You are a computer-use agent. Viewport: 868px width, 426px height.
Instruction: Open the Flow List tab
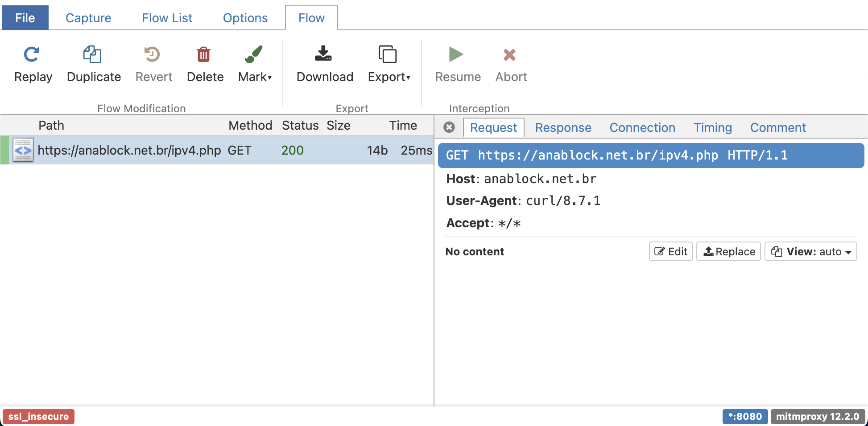coord(167,18)
